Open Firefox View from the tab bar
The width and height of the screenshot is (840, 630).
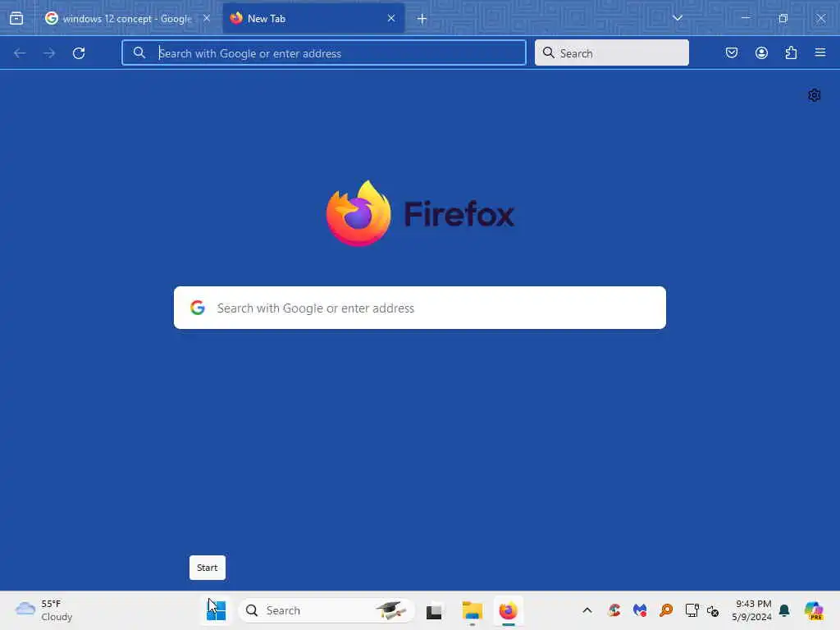16,18
